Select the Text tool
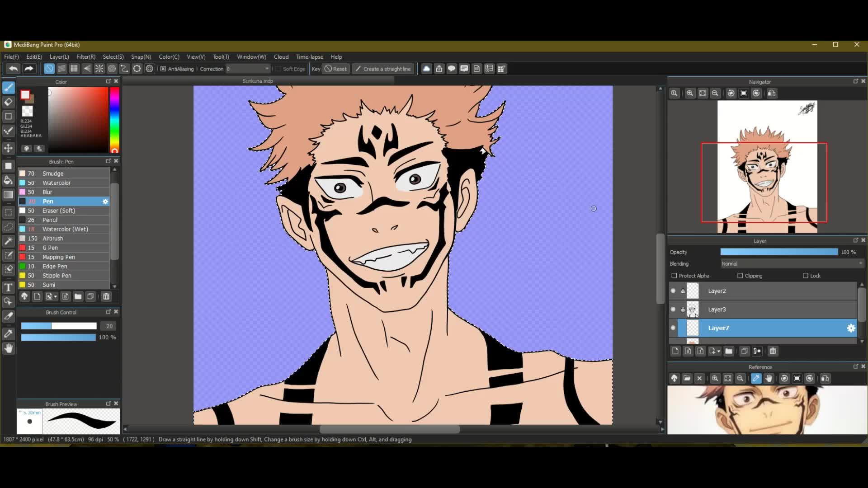This screenshot has width=868, height=488. click(8, 287)
